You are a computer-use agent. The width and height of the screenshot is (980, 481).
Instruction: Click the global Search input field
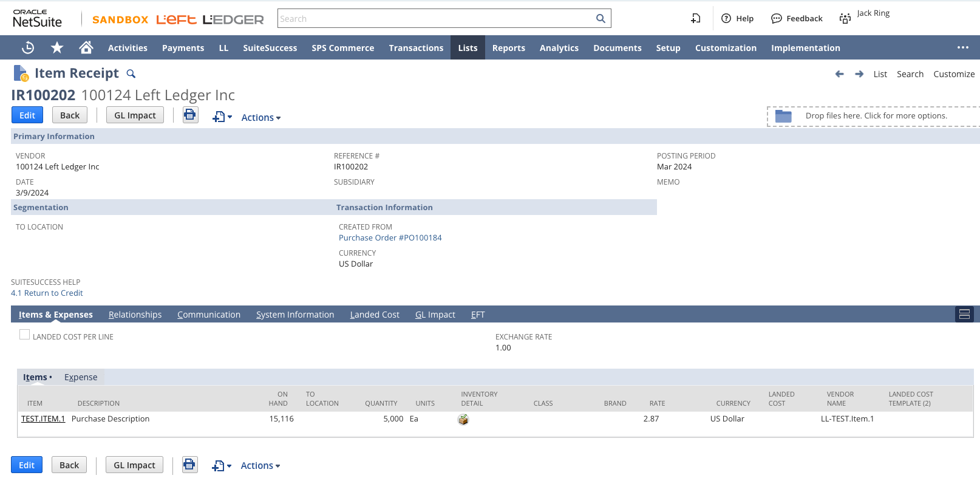click(436, 18)
